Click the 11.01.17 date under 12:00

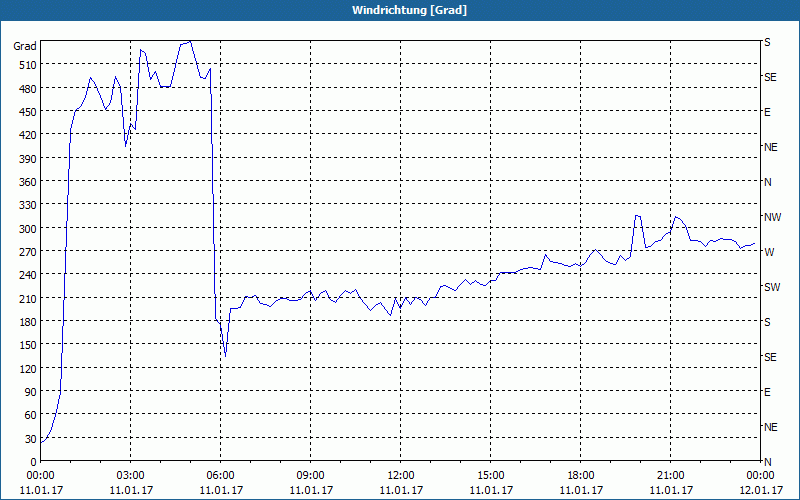[401, 490]
